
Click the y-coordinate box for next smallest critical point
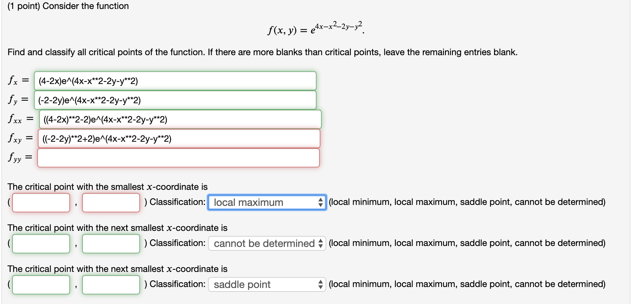click(x=111, y=243)
